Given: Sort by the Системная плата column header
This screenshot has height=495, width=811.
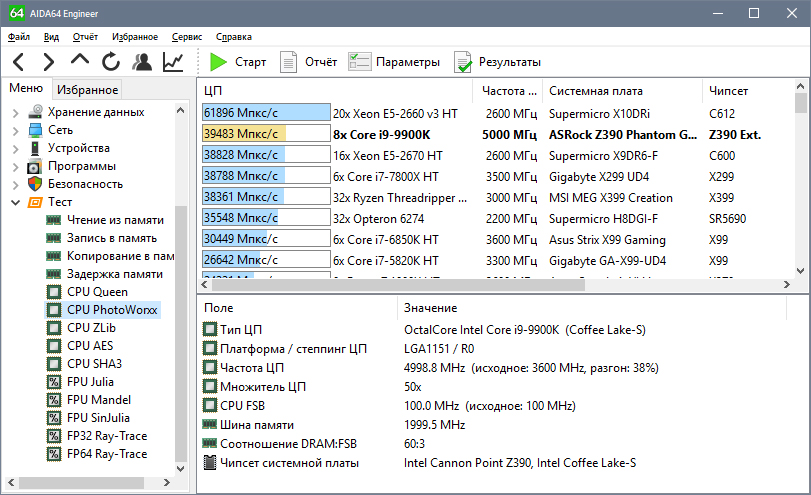Looking at the screenshot, I should (x=595, y=90).
